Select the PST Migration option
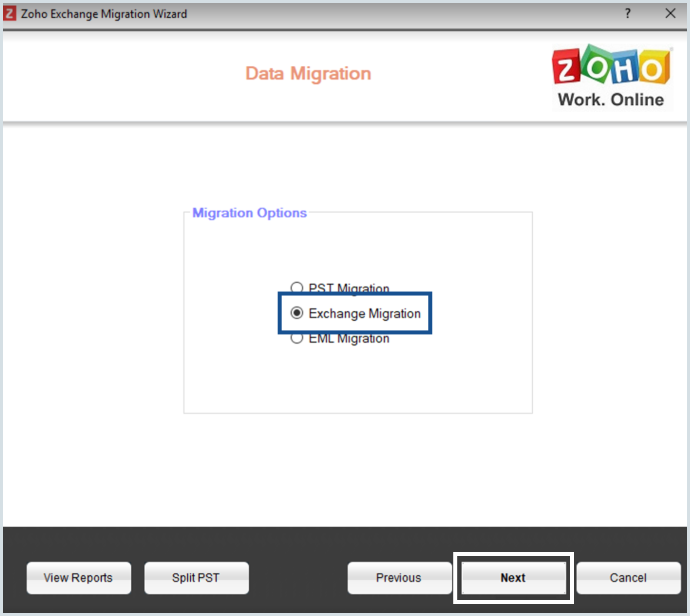The image size is (690, 616). pos(298,287)
